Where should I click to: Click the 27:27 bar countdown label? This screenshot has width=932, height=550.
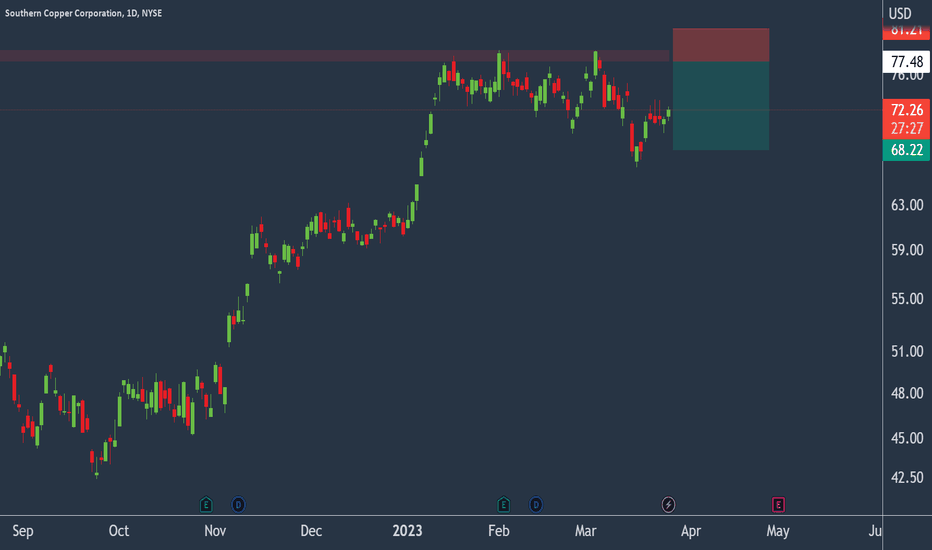coord(907,129)
